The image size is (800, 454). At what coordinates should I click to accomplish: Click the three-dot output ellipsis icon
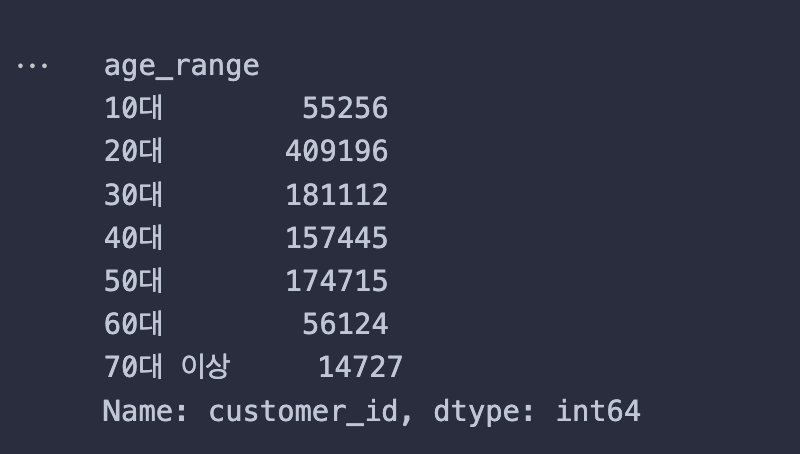(32, 66)
